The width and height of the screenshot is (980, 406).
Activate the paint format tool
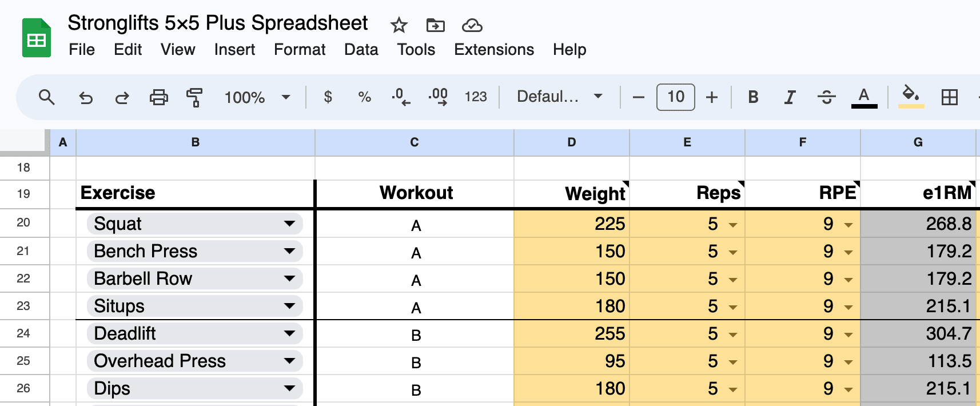click(194, 97)
